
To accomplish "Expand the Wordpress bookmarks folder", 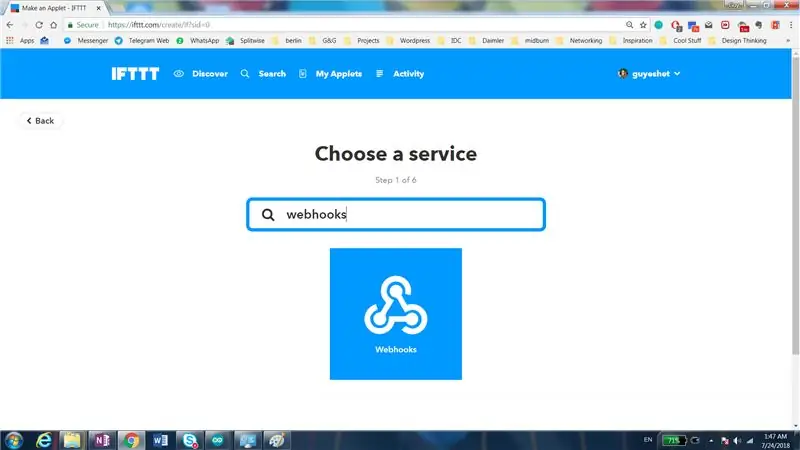I will click(408, 40).
